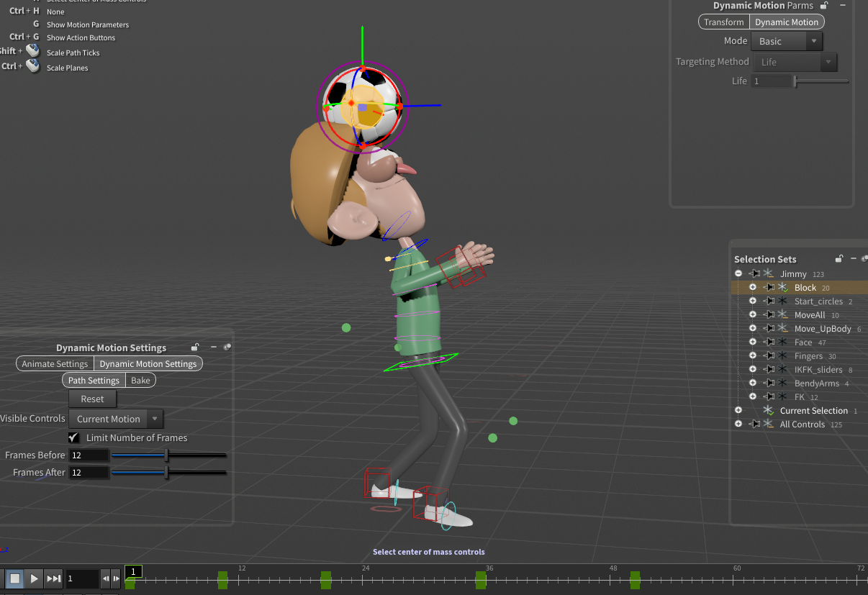Image resolution: width=868 pixels, height=595 pixels.
Task: Expand the MoveAll selection set
Action: pos(752,315)
